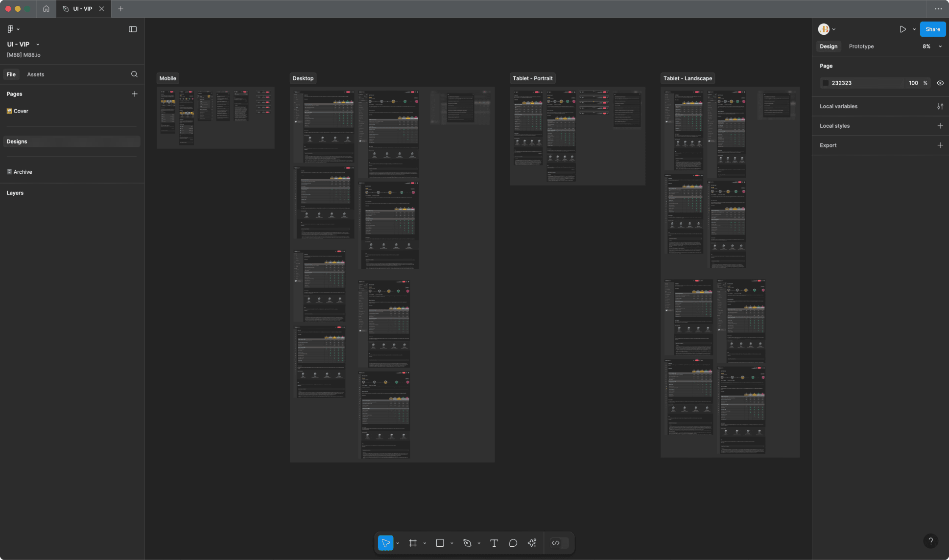Viewport: 949px width, 560px height.
Task: Select the Move tool in the bottom toolbar
Action: (385, 542)
